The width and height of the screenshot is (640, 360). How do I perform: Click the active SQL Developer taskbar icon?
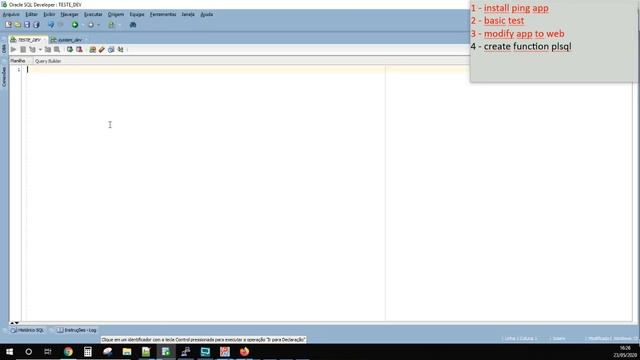click(x=166, y=351)
